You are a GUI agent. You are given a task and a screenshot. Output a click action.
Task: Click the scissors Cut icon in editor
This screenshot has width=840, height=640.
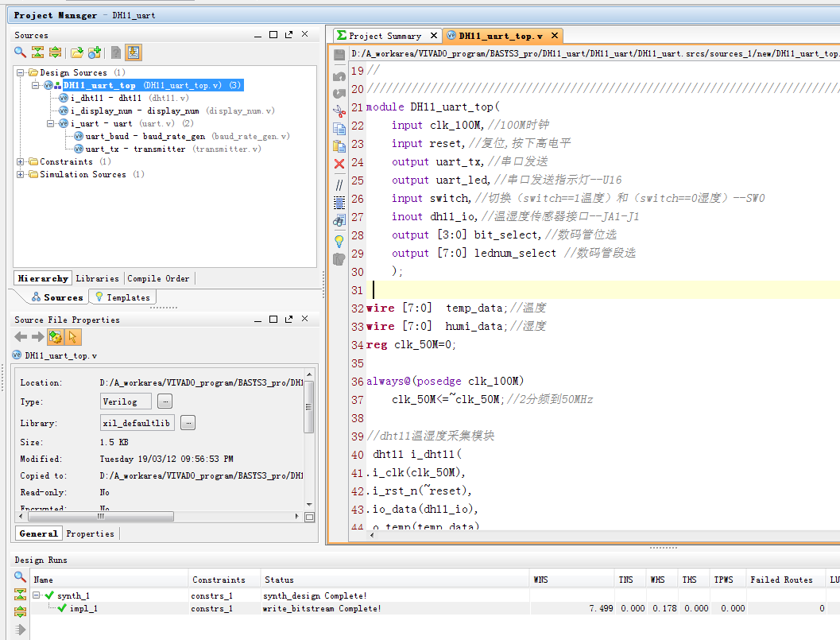pos(339,111)
